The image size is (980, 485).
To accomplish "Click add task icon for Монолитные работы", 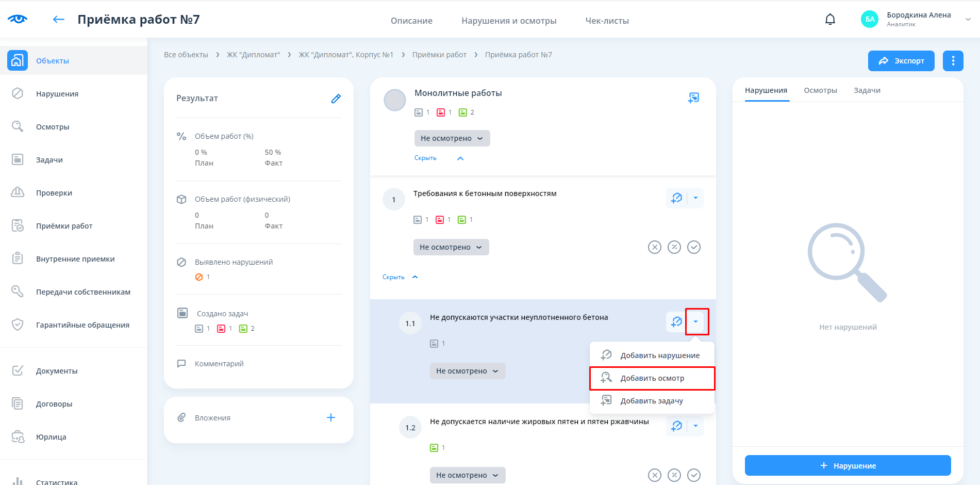I will [x=693, y=98].
